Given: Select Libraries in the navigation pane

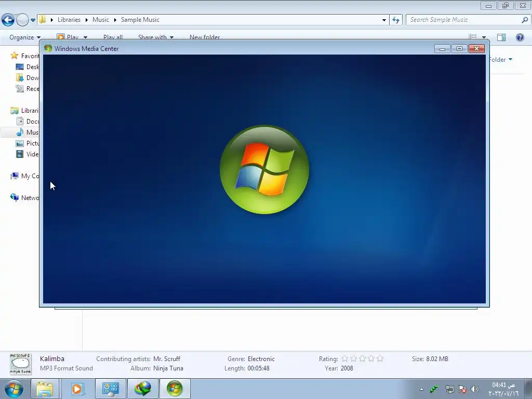Looking at the screenshot, I should tap(25, 111).
